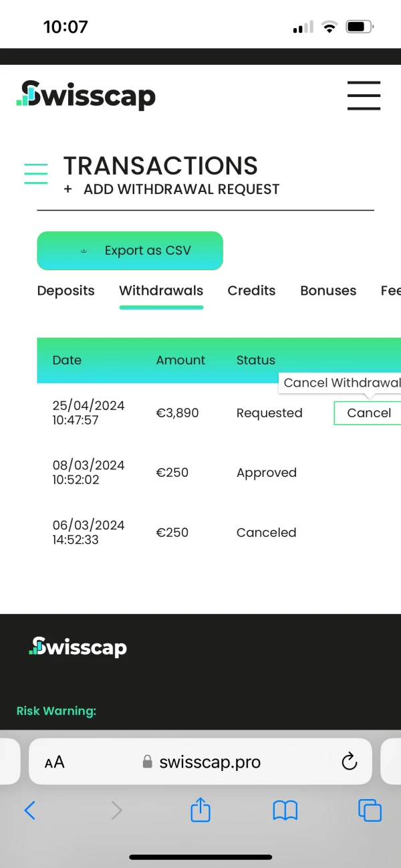Show Safari open tabs
The height and width of the screenshot is (868, 401).
click(370, 810)
